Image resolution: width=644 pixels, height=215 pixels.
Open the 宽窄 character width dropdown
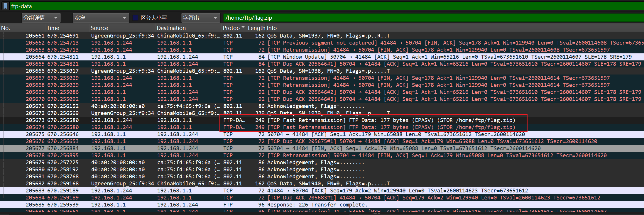(x=101, y=18)
